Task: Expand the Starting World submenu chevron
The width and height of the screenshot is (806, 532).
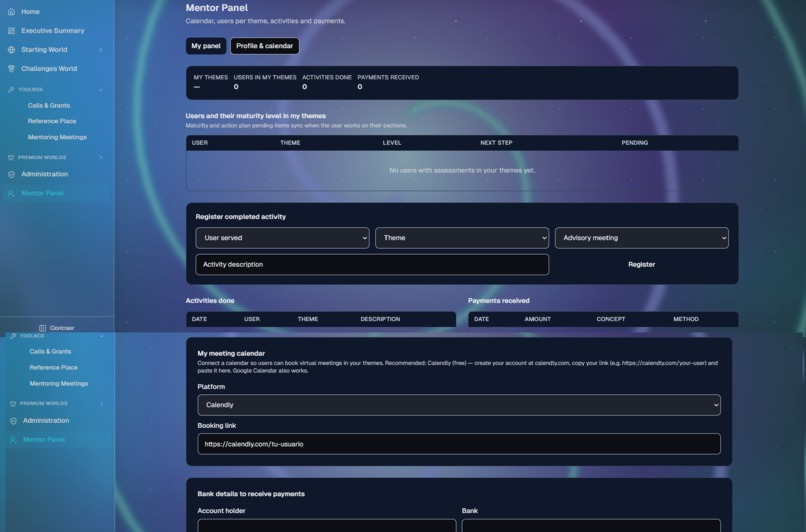Action: [101, 50]
